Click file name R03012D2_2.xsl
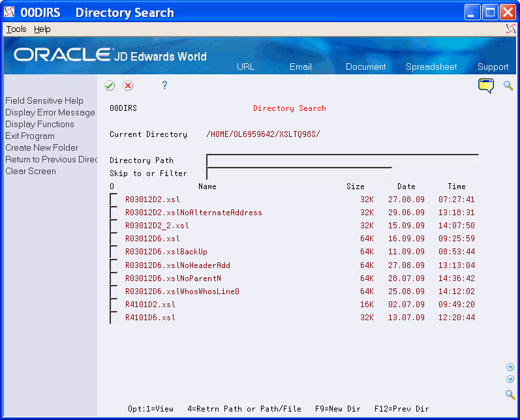 157,226
